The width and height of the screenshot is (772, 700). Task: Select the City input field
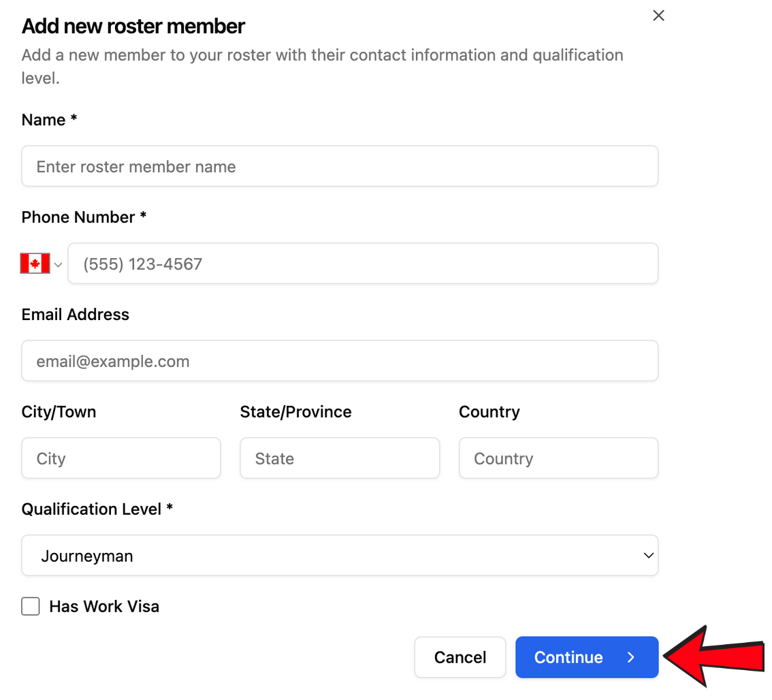pyautogui.click(x=120, y=458)
